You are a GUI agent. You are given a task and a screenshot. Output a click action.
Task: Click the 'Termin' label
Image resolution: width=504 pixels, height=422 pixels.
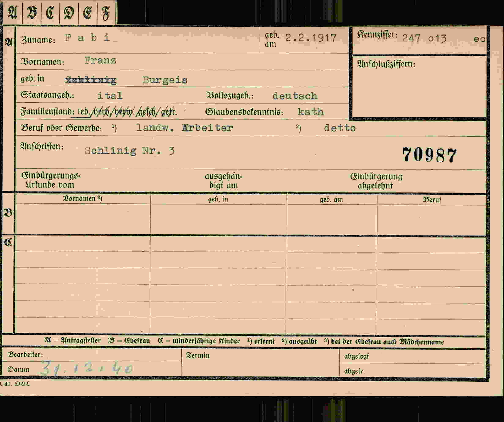click(x=198, y=355)
